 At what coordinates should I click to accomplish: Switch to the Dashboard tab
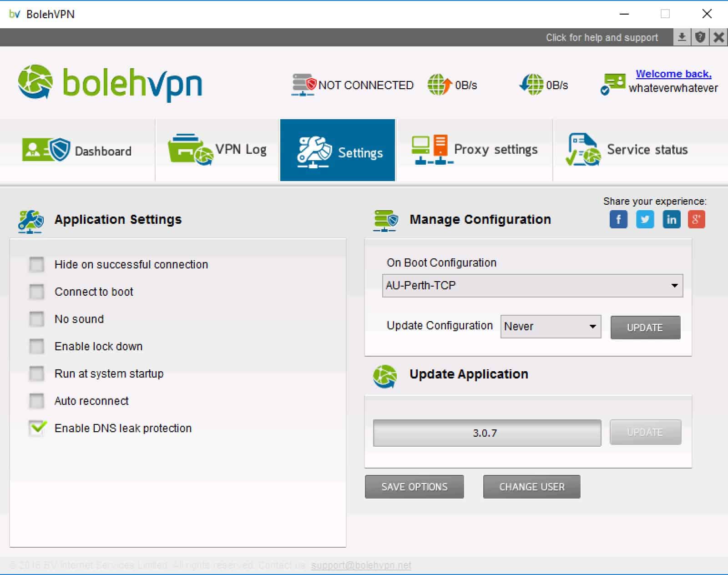pos(77,150)
